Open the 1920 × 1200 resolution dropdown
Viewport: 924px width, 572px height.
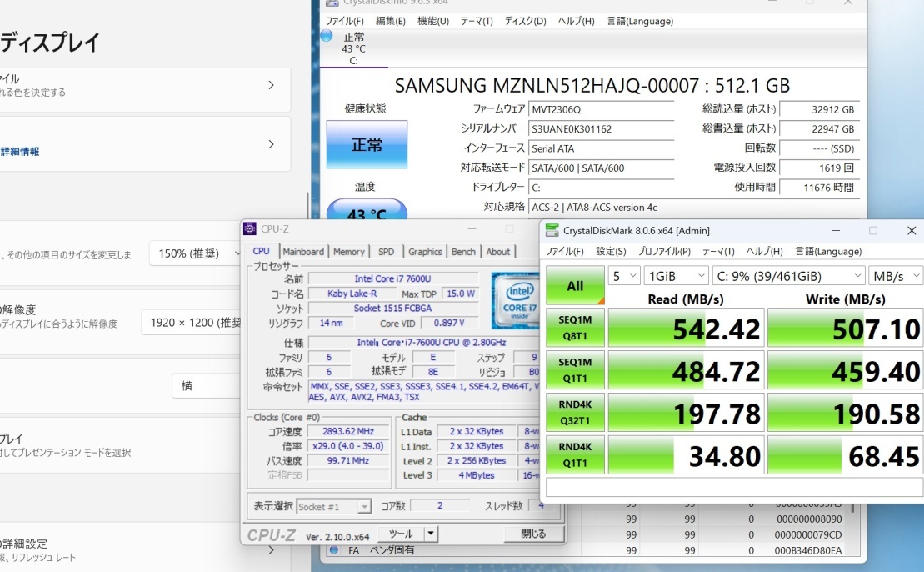(x=192, y=323)
